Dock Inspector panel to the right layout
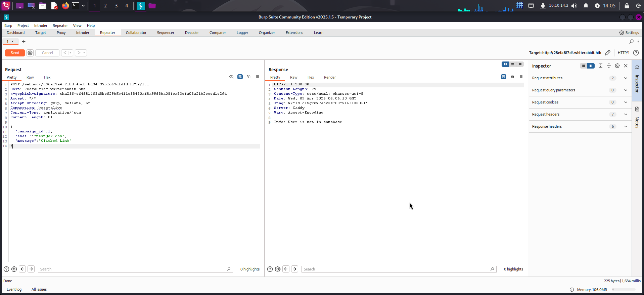 click(x=591, y=66)
